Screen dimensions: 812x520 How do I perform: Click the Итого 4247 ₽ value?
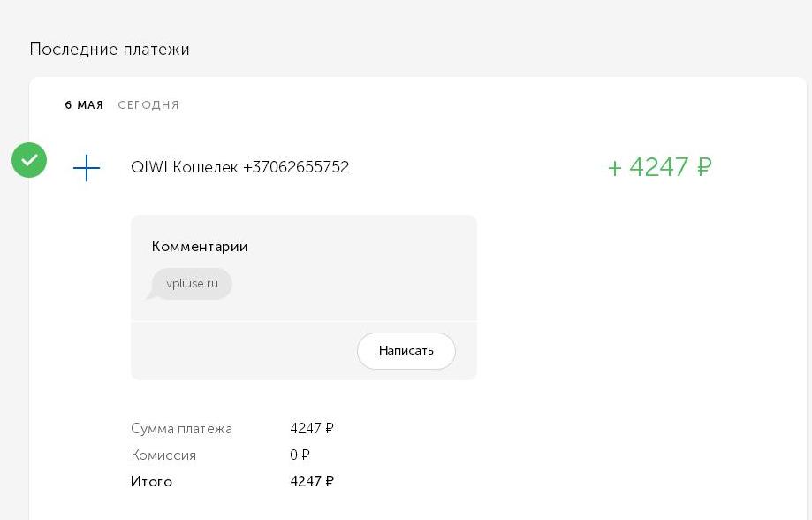click(x=312, y=482)
